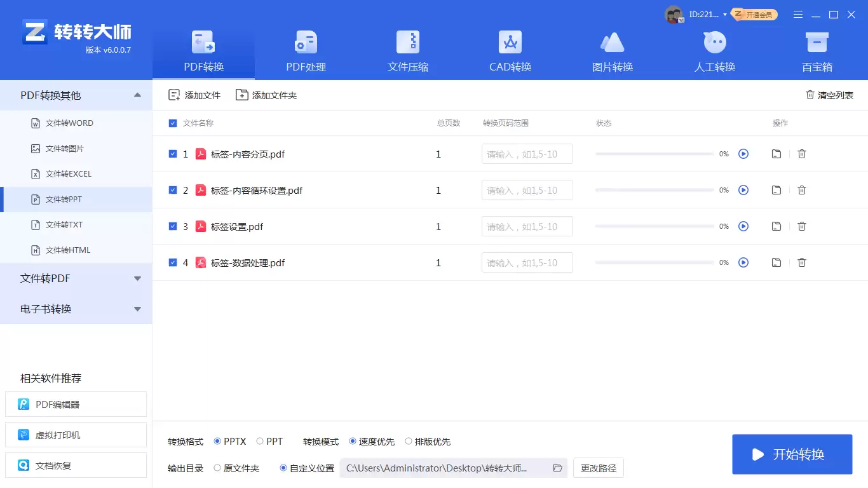Open the PDF处理 module

[x=305, y=51]
